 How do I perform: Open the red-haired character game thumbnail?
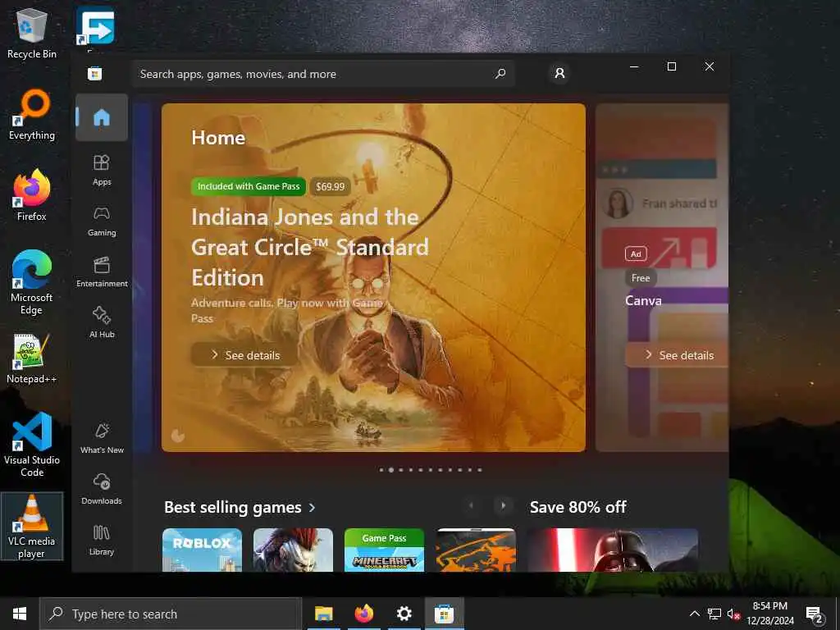click(x=293, y=550)
